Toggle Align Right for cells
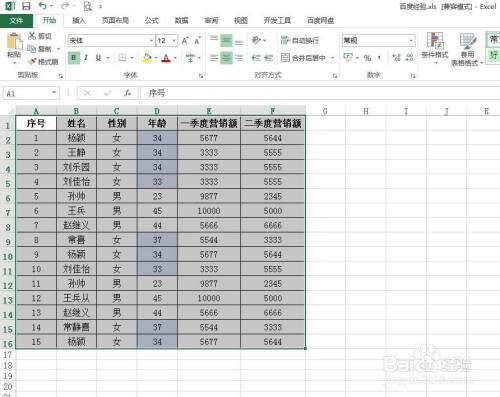Viewport: 500px width, 397px height. tap(239, 58)
